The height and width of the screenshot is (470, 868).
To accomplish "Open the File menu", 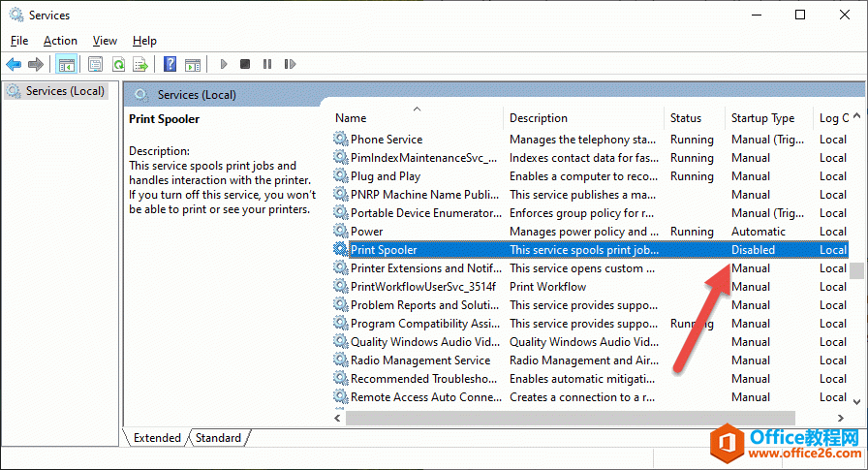I will [19, 41].
